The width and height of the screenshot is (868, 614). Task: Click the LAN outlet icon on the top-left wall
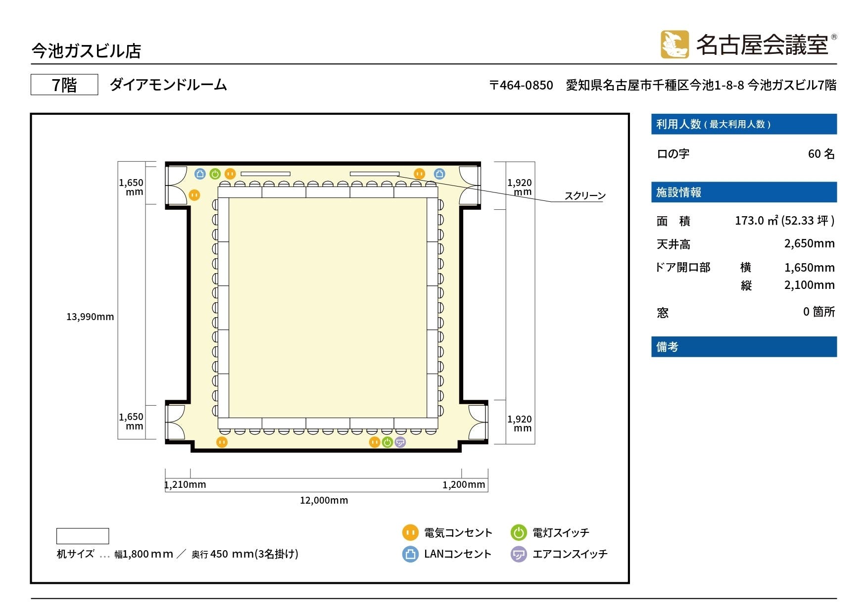(199, 173)
